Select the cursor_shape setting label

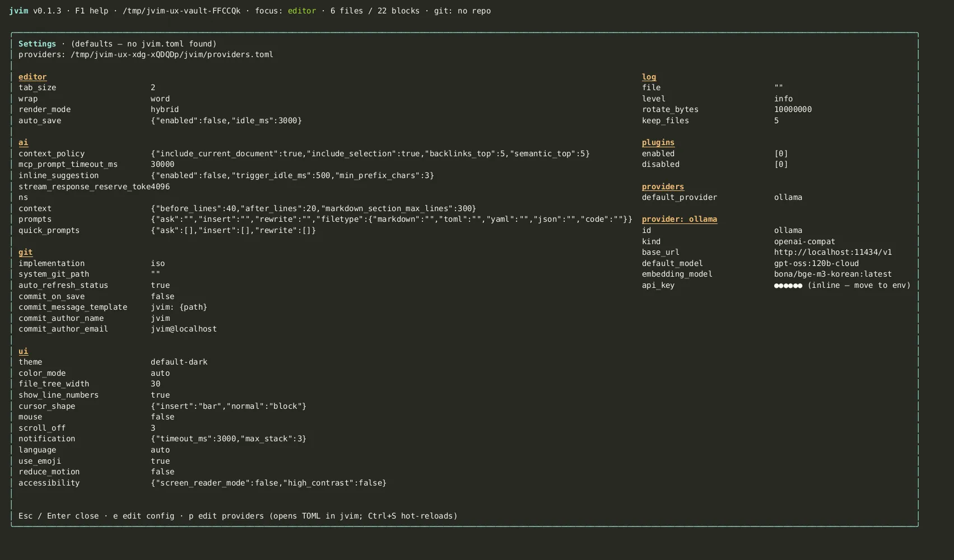point(47,406)
